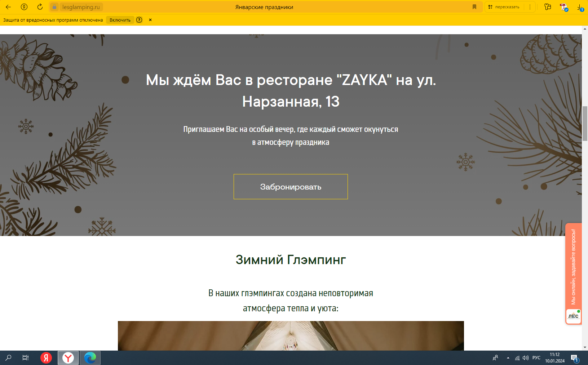
Task: Launch Yandex from the red 'Я' taskbar icon
Action: pyautogui.click(x=46, y=358)
